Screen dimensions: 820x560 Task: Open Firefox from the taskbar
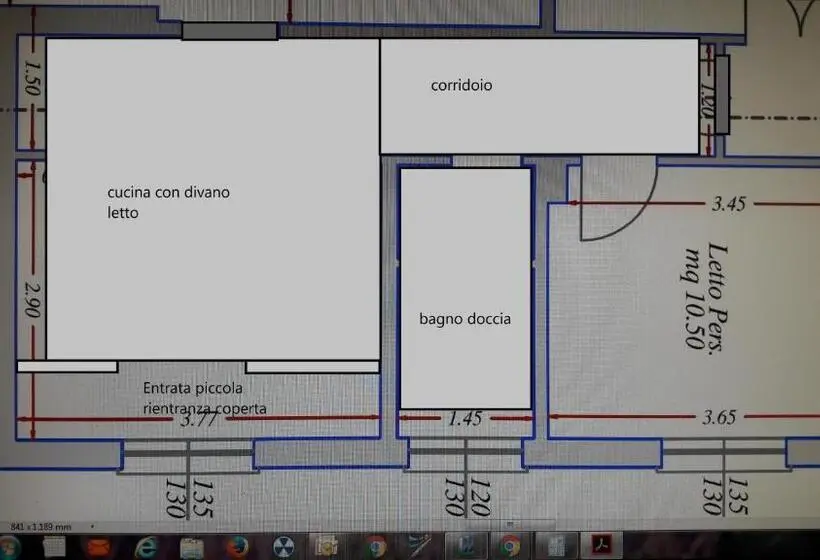pyautogui.click(x=237, y=547)
